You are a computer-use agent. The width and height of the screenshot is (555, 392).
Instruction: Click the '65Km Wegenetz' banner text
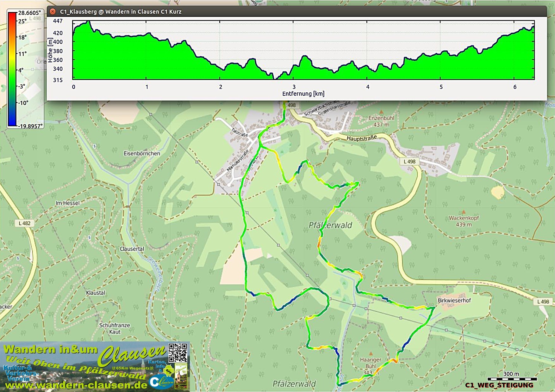click(132, 368)
